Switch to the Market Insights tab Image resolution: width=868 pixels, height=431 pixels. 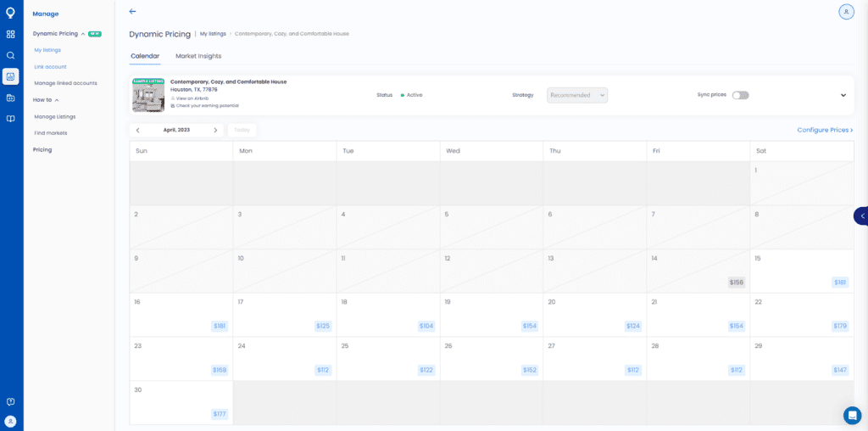tap(198, 56)
